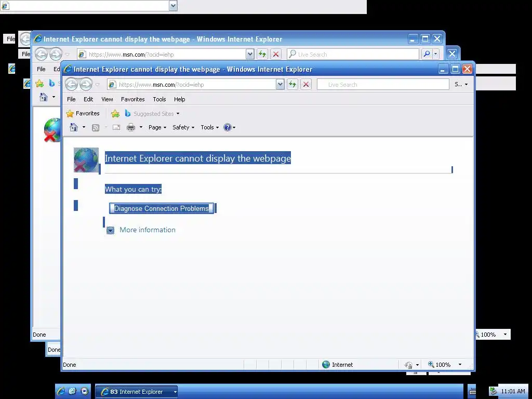The height and width of the screenshot is (399, 532).
Task: Click the red Stop icon in front window
Action: (306, 85)
